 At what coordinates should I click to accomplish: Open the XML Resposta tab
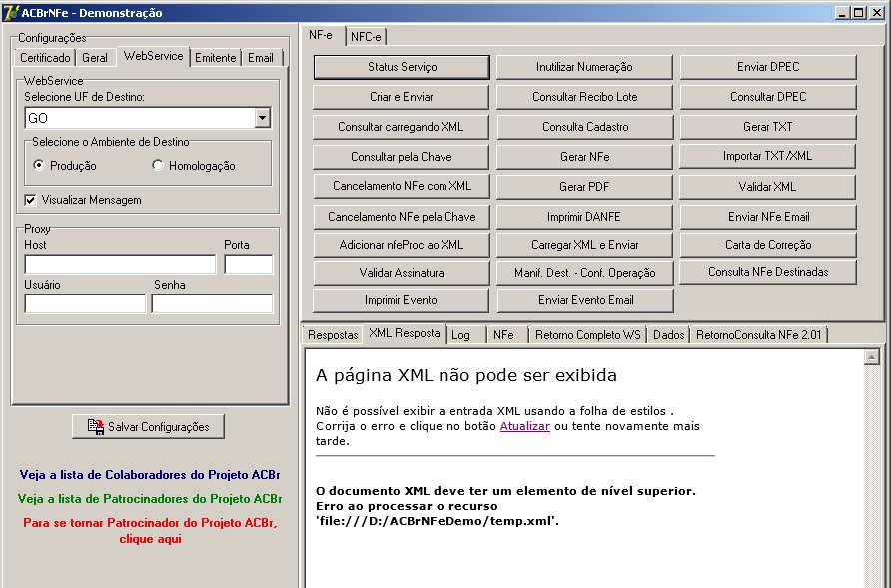point(404,333)
